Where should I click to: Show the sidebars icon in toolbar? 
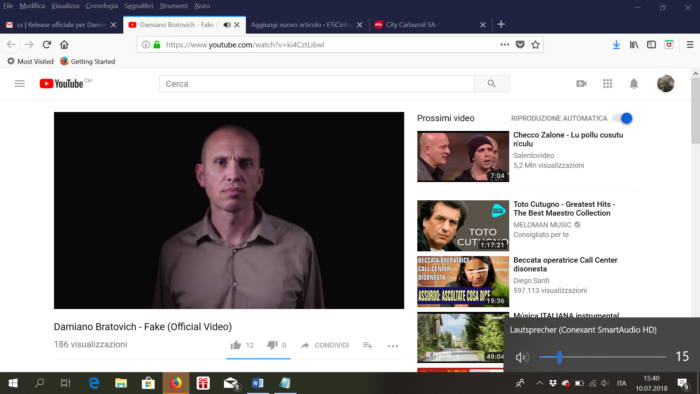pos(651,45)
